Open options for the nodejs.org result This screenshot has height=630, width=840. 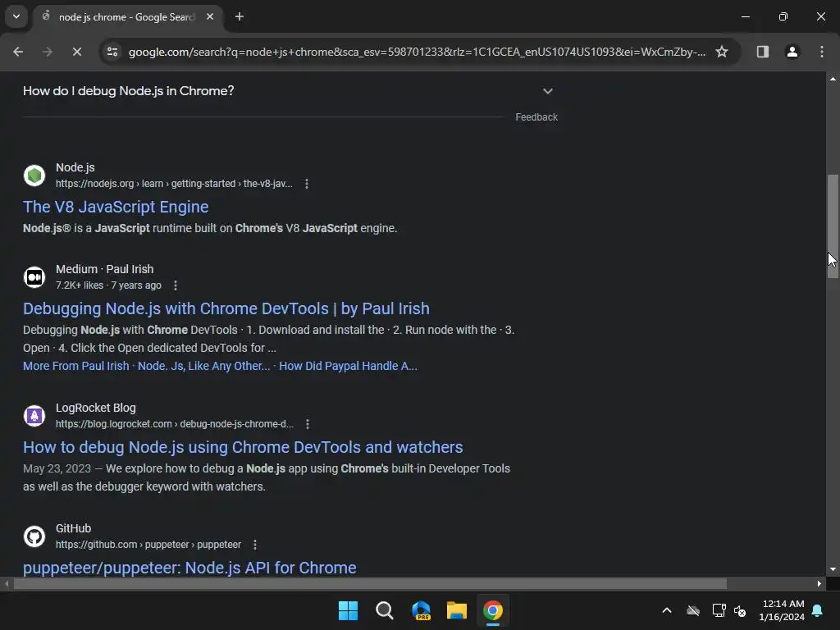coord(307,184)
